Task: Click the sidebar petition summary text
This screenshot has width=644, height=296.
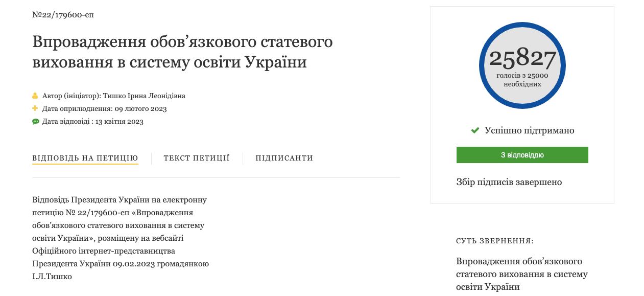Action: point(522,274)
